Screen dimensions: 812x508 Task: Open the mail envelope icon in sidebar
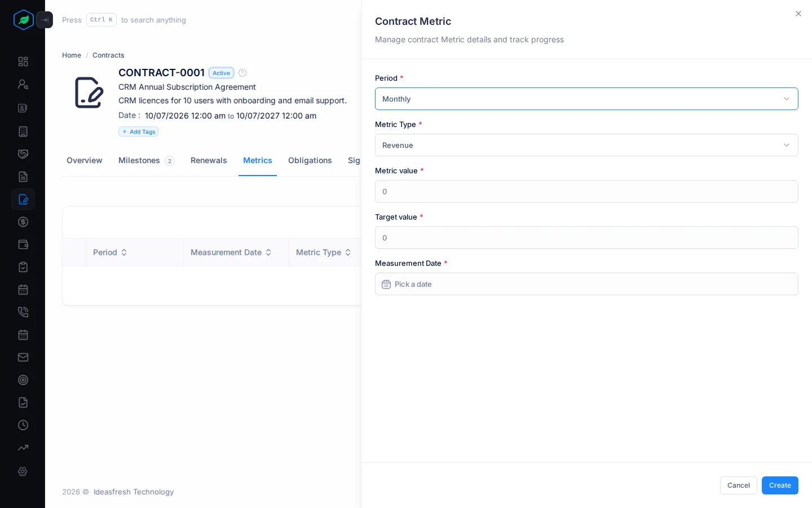[x=23, y=357]
